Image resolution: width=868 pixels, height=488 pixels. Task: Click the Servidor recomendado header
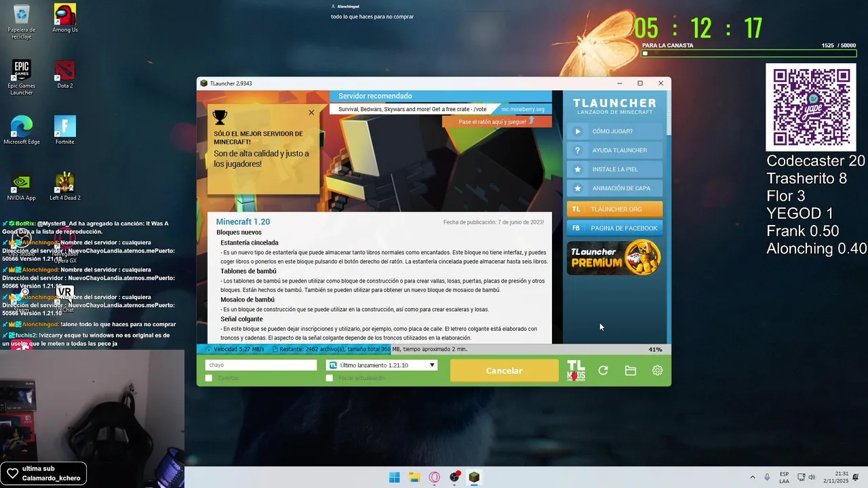click(x=375, y=96)
